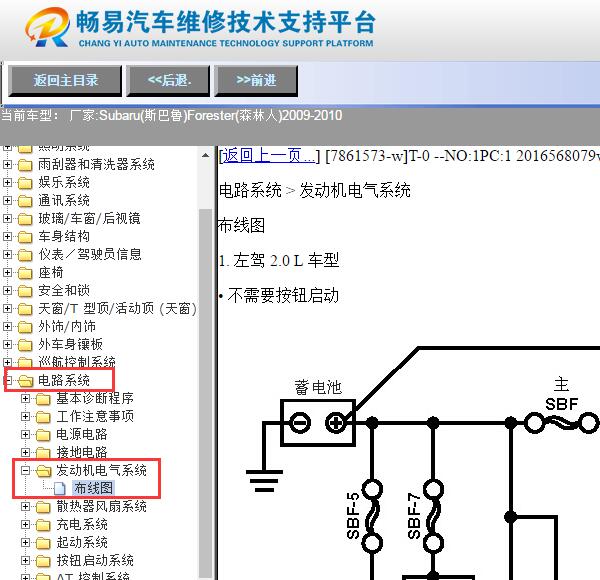Click the open 电路系统 folder icon

[x=26, y=381]
